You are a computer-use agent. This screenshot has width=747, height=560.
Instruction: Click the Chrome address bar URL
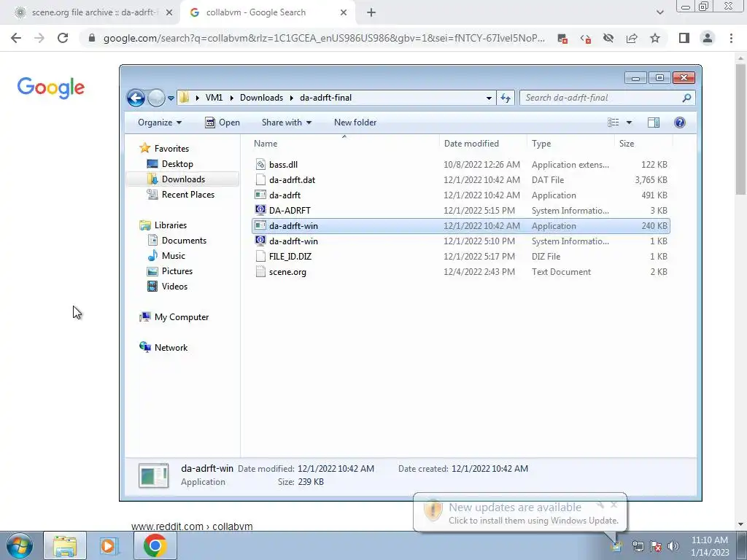324,38
